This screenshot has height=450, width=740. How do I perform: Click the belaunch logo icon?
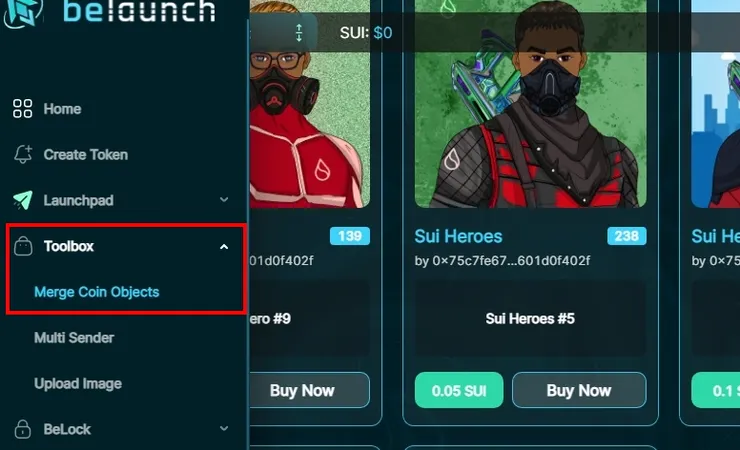22,11
